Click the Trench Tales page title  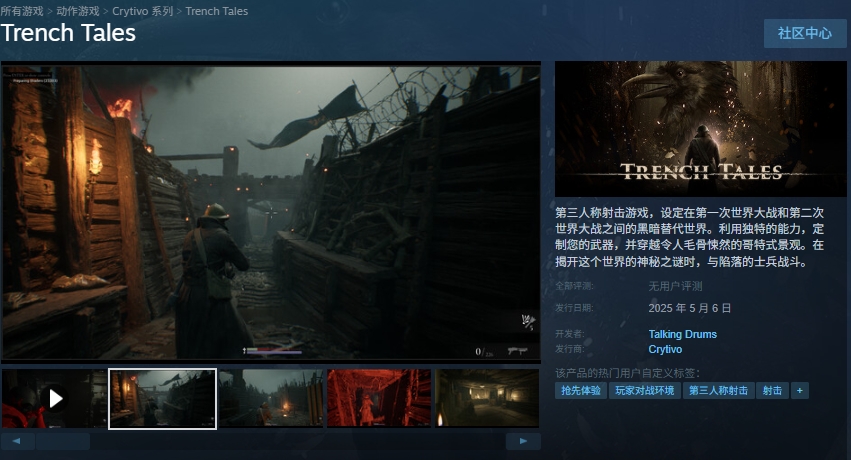[x=68, y=33]
